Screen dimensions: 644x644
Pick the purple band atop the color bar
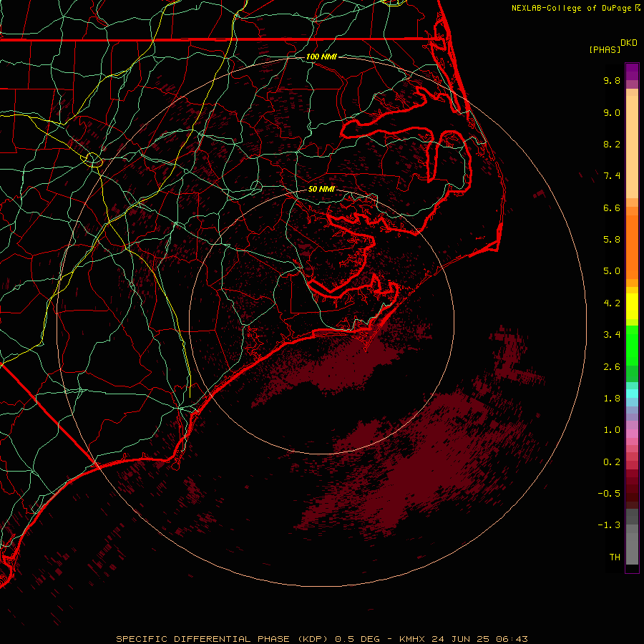tap(632, 72)
